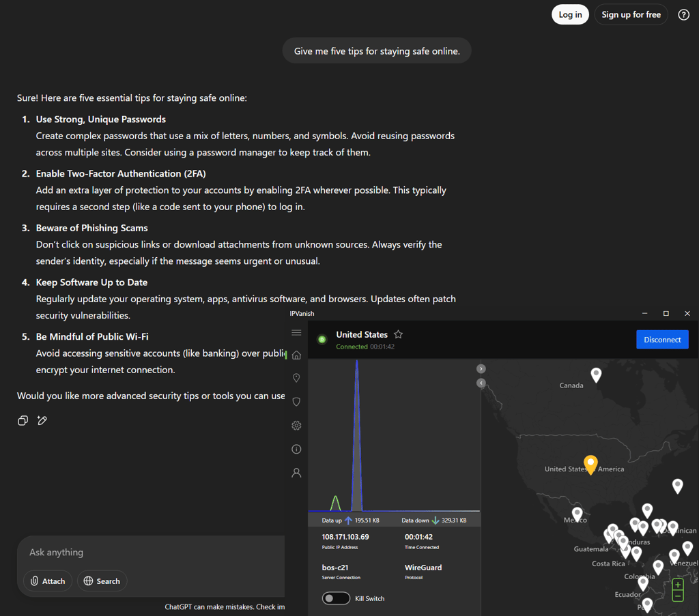Open the IPVanish Locations pin icon
The height and width of the screenshot is (616, 699).
pos(296,378)
